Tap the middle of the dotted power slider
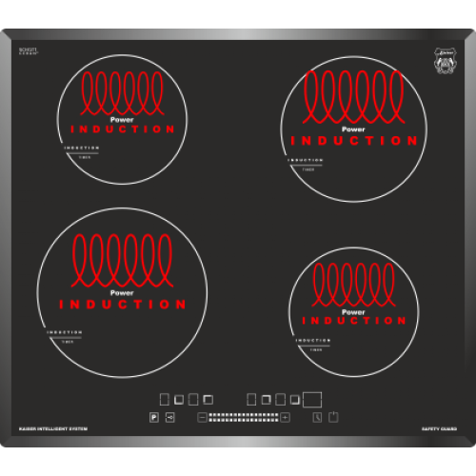The image size is (476, 476). (x=244, y=417)
